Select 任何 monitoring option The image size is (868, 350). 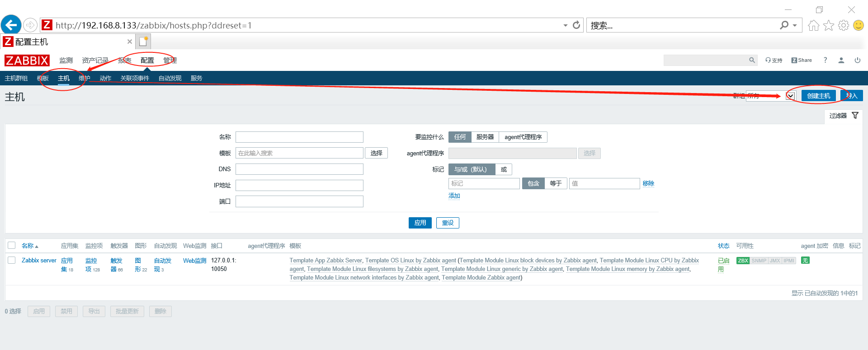[460, 137]
